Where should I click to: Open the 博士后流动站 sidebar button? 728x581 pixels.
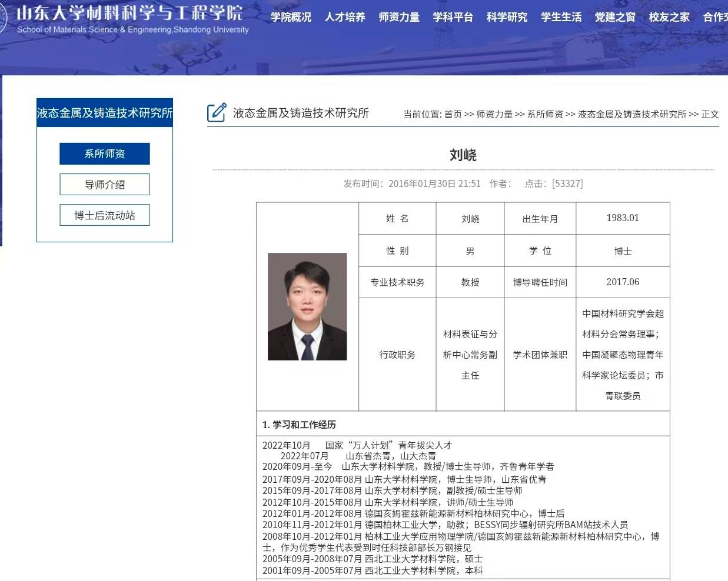105,215
